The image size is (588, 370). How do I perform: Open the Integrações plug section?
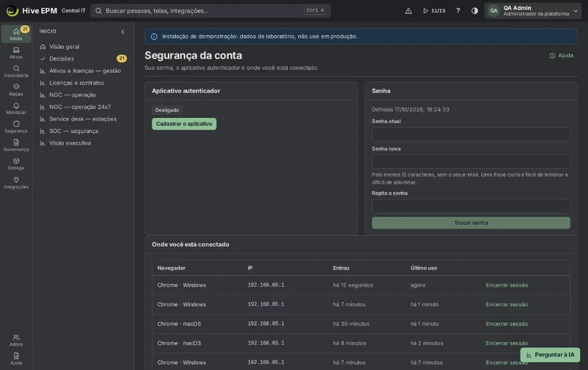coord(16,182)
